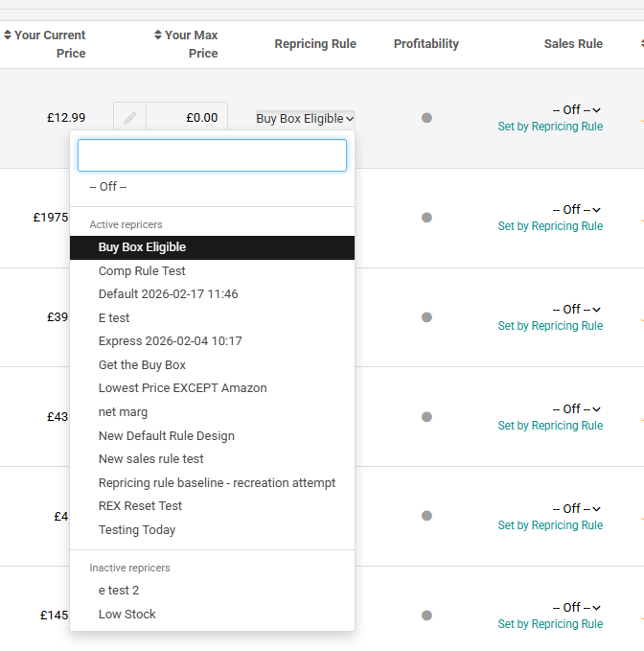644x651 pixels.
Task: Open Sales Rule Off dropdown in £1975 row
Action: click(577, 210)
